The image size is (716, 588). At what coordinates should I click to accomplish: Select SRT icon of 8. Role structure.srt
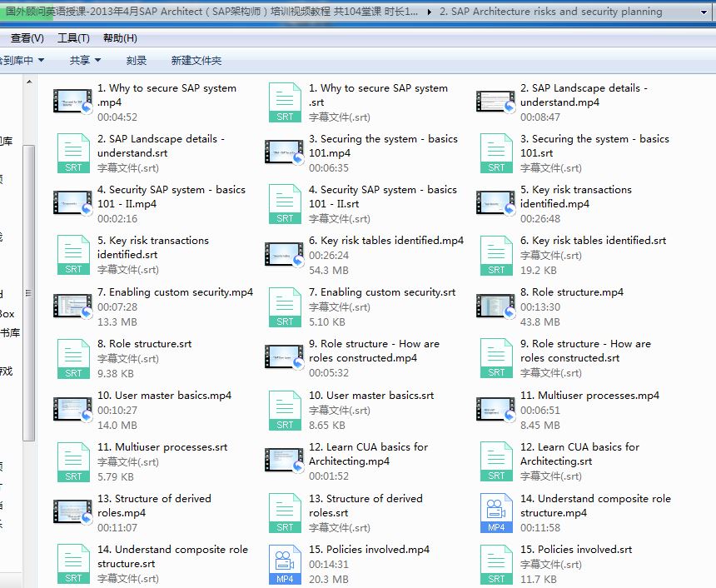[73, 359]
